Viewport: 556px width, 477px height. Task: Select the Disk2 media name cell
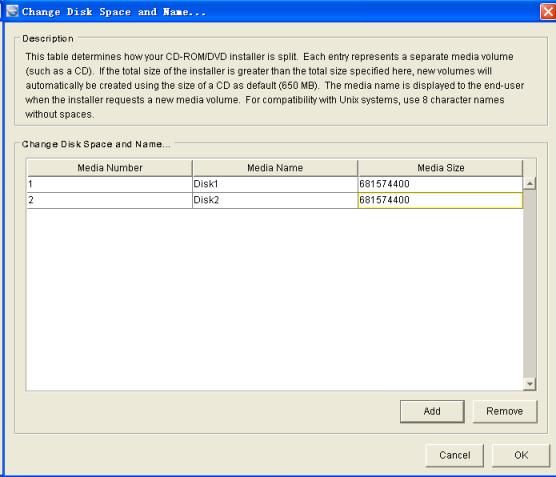(x=275, y=200)
